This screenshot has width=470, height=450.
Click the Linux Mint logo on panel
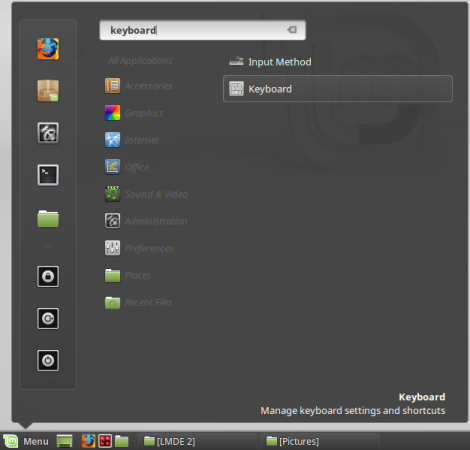(11, 441)
